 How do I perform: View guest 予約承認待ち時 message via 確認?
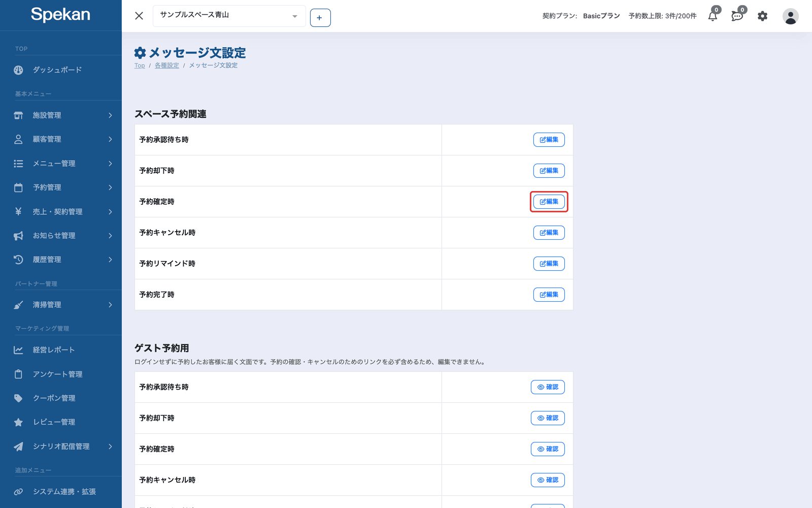click(x=548, y=387)
